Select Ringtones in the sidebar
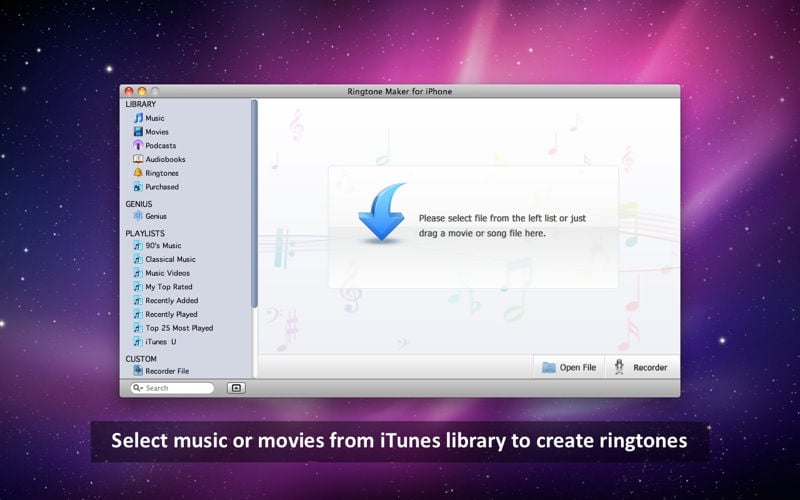Viewport: 800px width, 500px height. coord(162,173)
